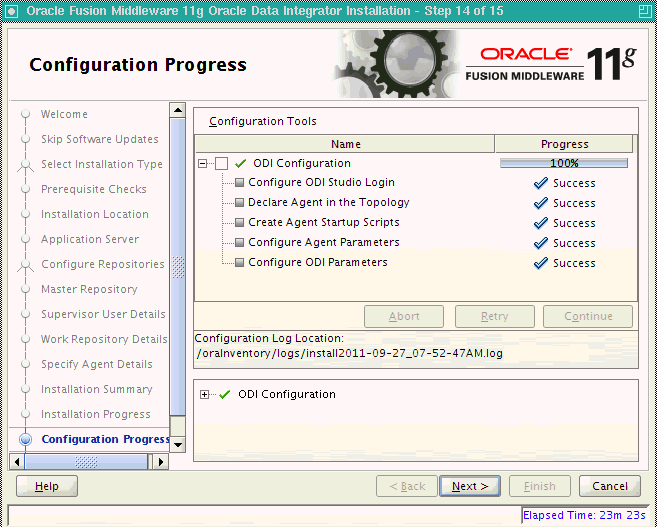Click Elapsed Time 23m 23s status

(x=585, y=515)
